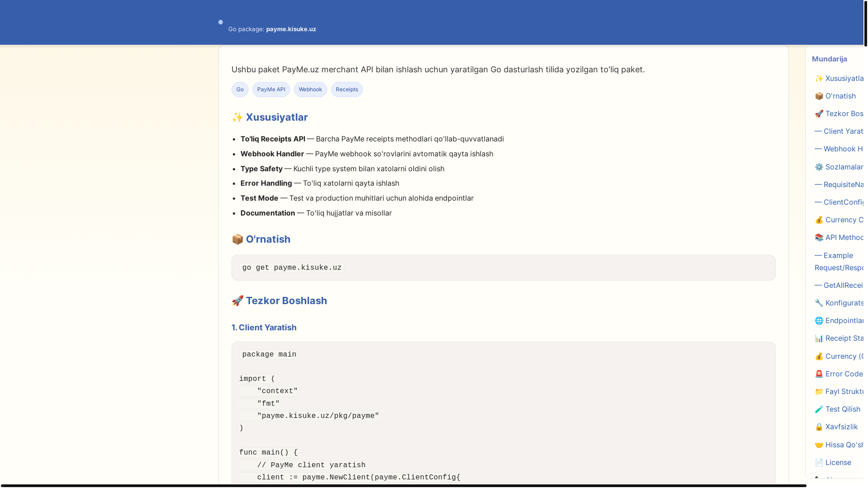The width and height of the screenshot is (868, 488).
Task: Open the Xususiyatlar sidebar link
Action: point(839,78)
